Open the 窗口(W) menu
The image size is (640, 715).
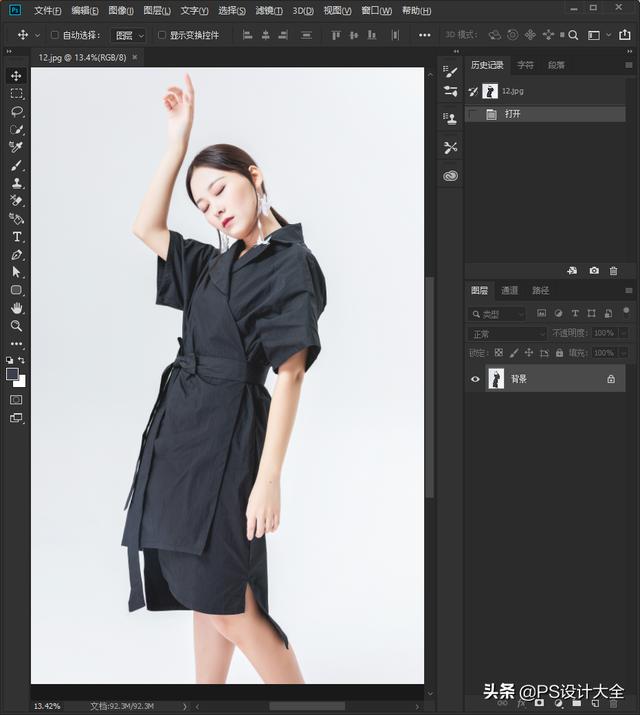pyautogui.click(x=377, y=10)
